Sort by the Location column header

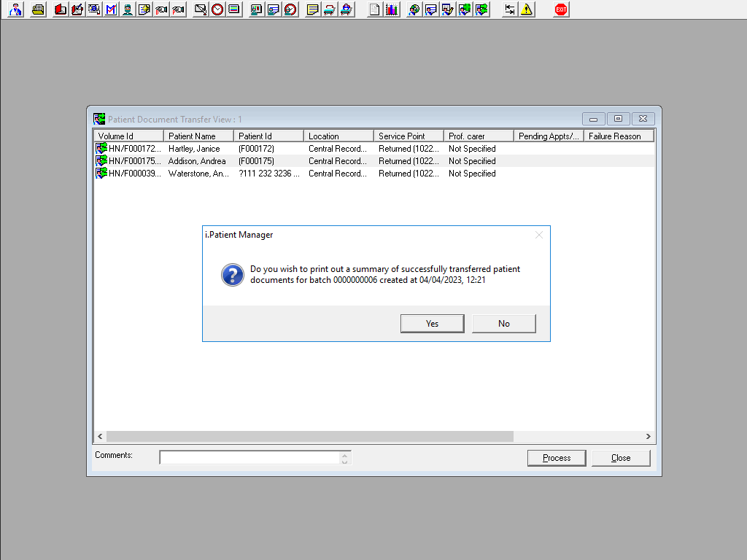tap(338, 136)
